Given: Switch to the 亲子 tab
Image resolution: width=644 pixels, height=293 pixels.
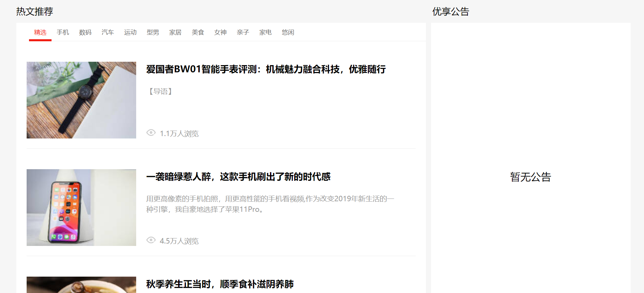Looking at the screenshot, I should (243, 32).
